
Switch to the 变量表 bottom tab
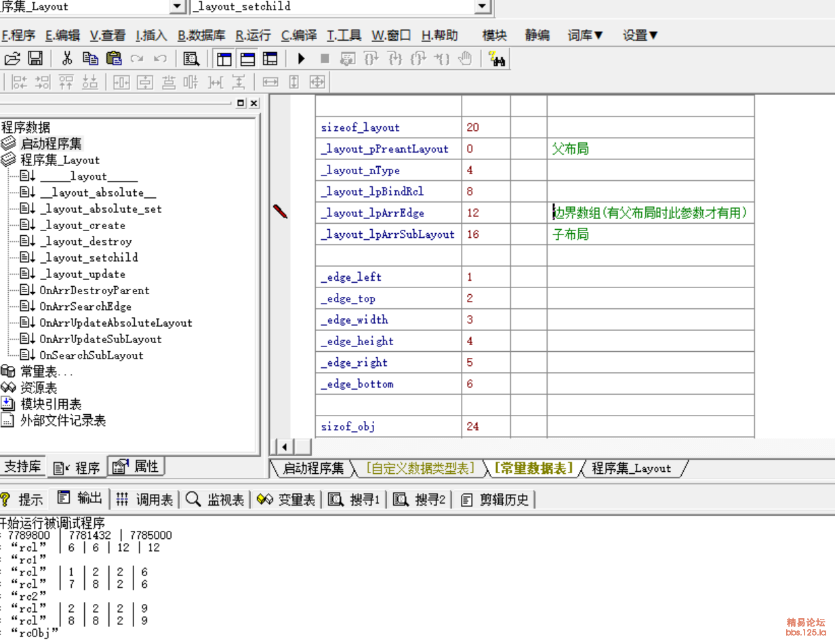285,500
